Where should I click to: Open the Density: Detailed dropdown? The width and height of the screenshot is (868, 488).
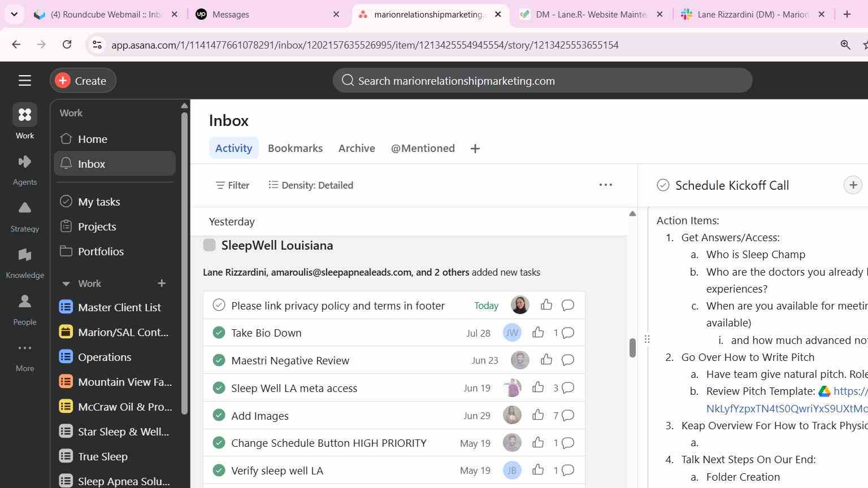(311, 185)
